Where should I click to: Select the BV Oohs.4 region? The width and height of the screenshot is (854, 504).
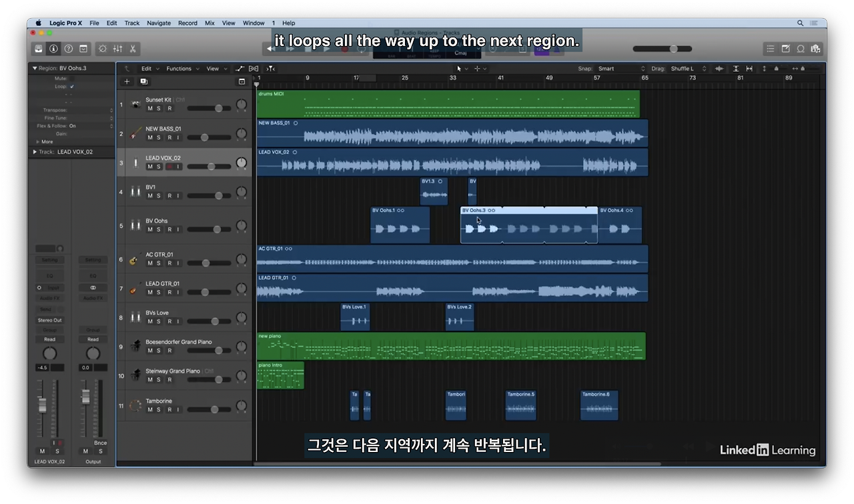pos(620,225)
